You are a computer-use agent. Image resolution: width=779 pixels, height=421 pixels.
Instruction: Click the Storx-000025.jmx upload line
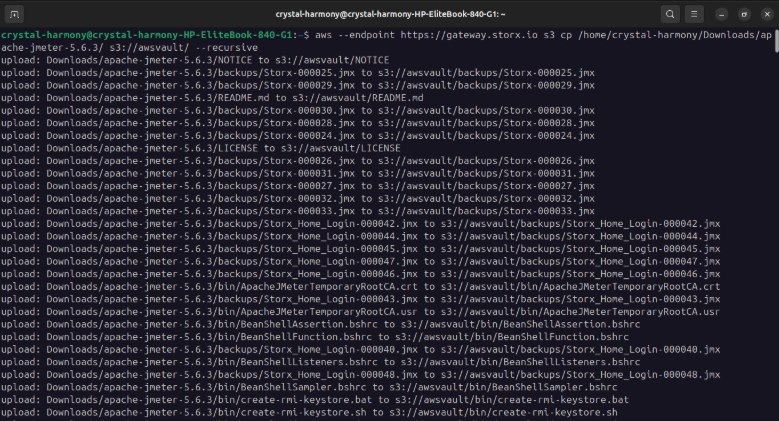[x=298, y=73]
